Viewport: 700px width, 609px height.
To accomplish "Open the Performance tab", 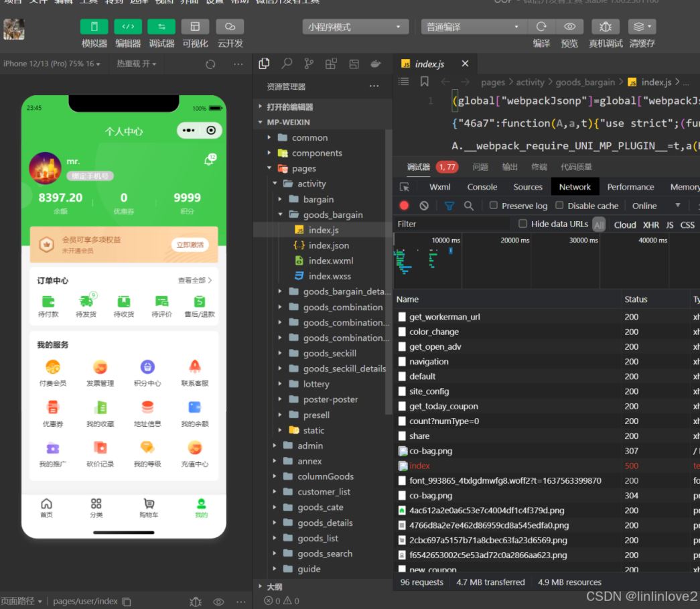I will (630, 187).
